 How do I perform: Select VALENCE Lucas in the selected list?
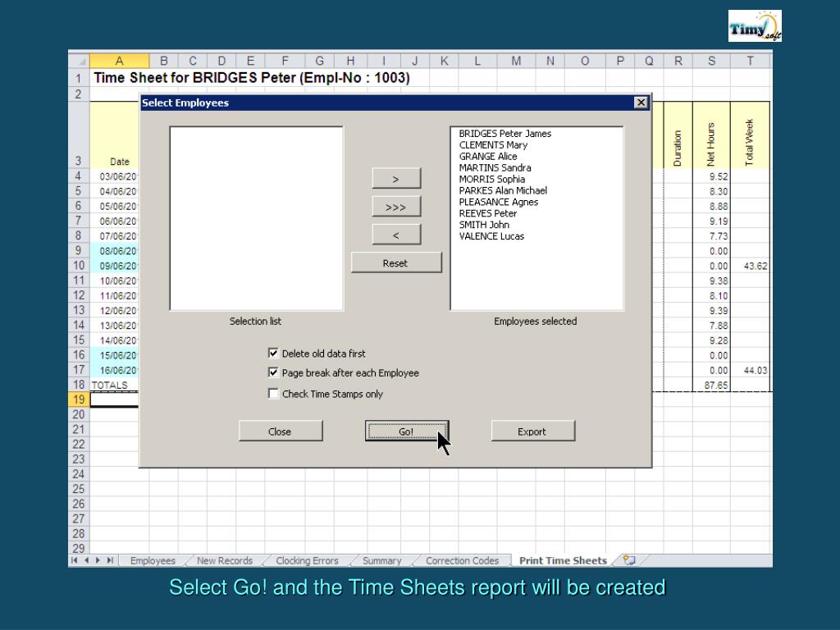point(492,235)
